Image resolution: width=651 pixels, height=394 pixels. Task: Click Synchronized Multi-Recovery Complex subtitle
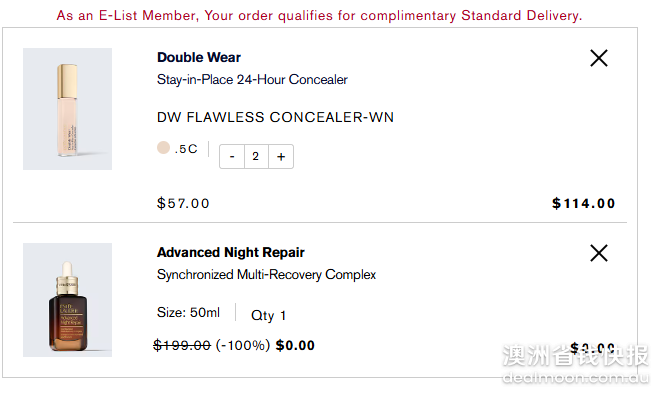(266, 274)
